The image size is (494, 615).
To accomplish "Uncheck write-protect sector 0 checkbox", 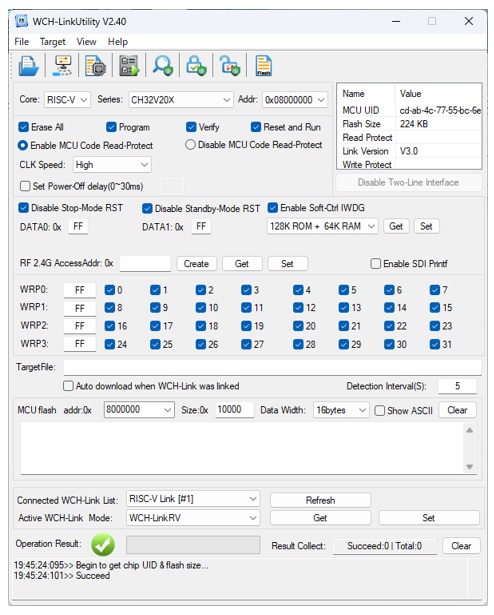I will [109, 290].
